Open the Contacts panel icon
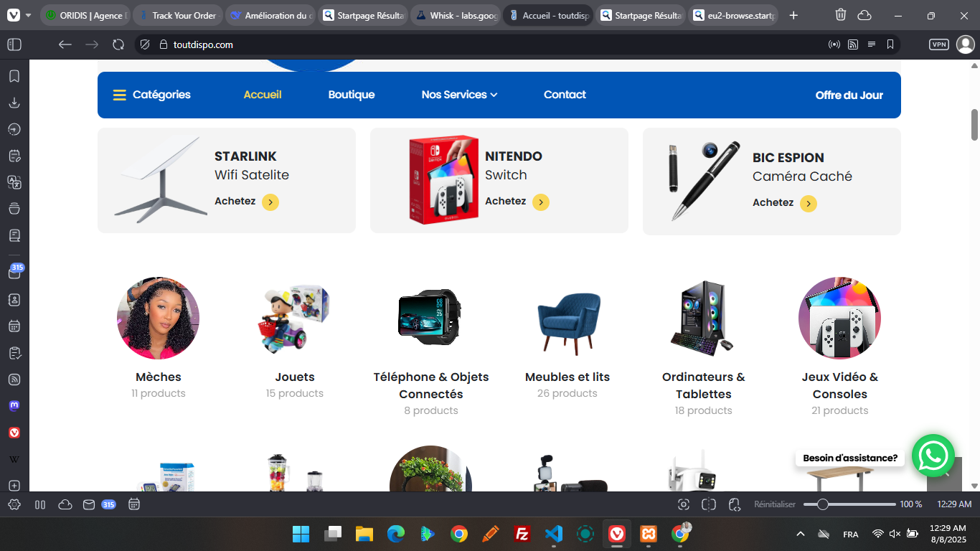The width and height of the screenshot is (980, 551). click(14, 299)
